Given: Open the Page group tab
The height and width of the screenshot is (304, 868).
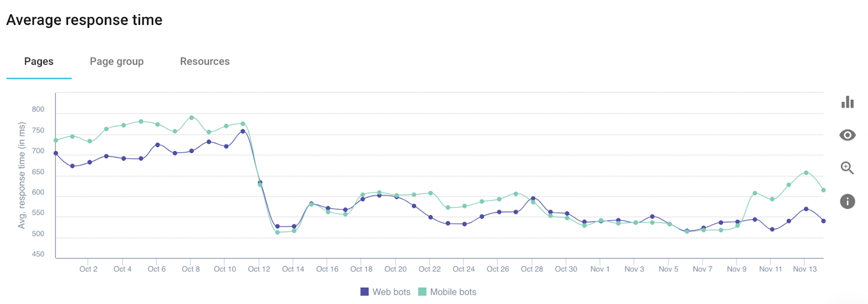Looking at the screenshot, I should tap(117, 61).
